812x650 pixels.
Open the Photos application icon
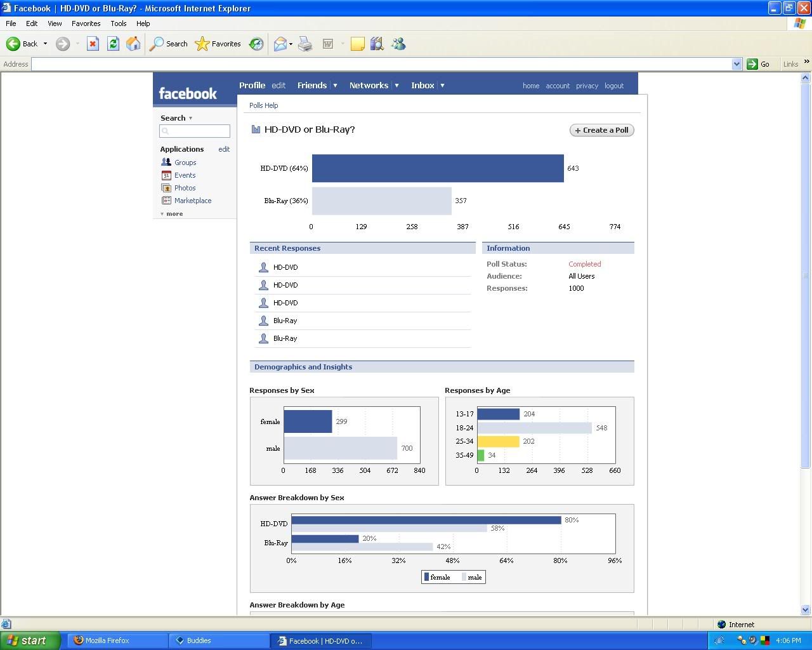[x=166, y=188]
